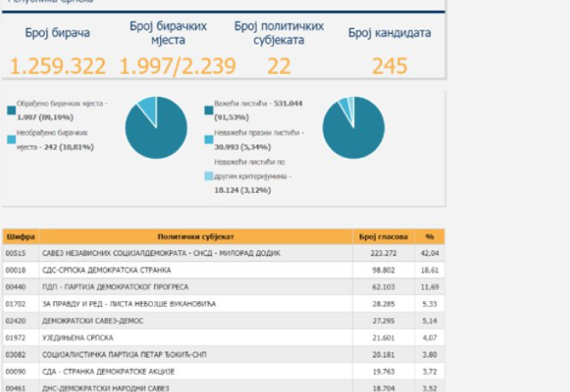Click the percentage 3,80
This screenshot has height=392, width=570.
pos(430,354)
